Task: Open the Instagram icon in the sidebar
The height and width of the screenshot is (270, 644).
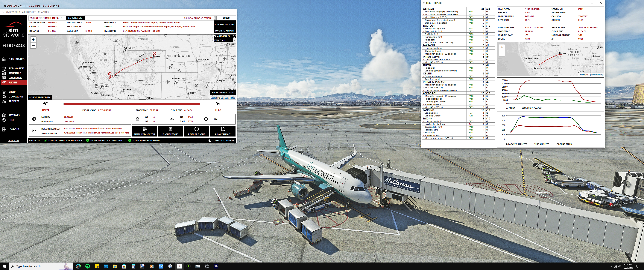Action: pos(14,45)
